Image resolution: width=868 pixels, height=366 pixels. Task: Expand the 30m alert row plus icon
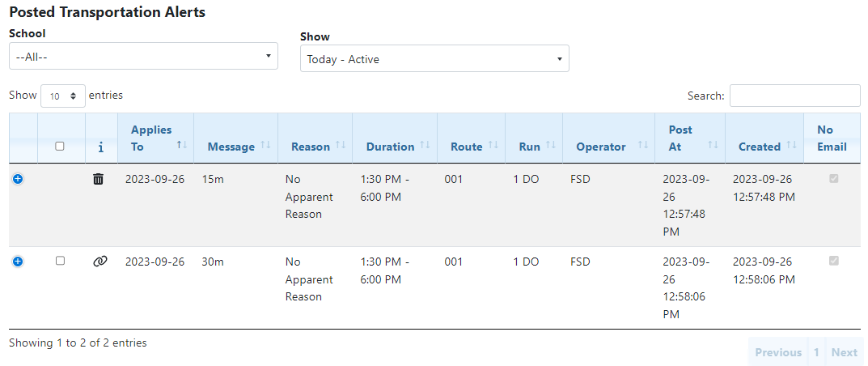point(18,262)
